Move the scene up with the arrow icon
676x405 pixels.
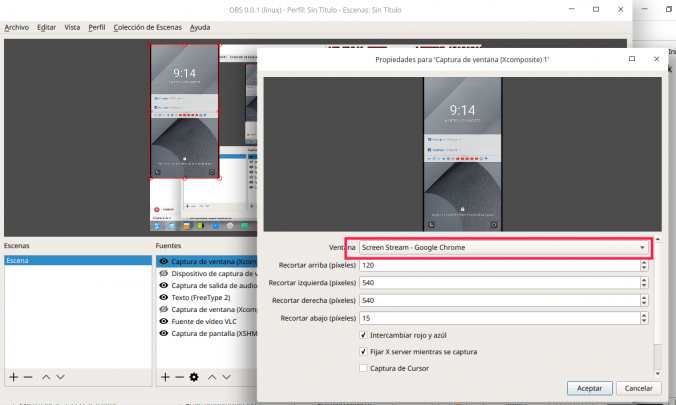(45, 377)
